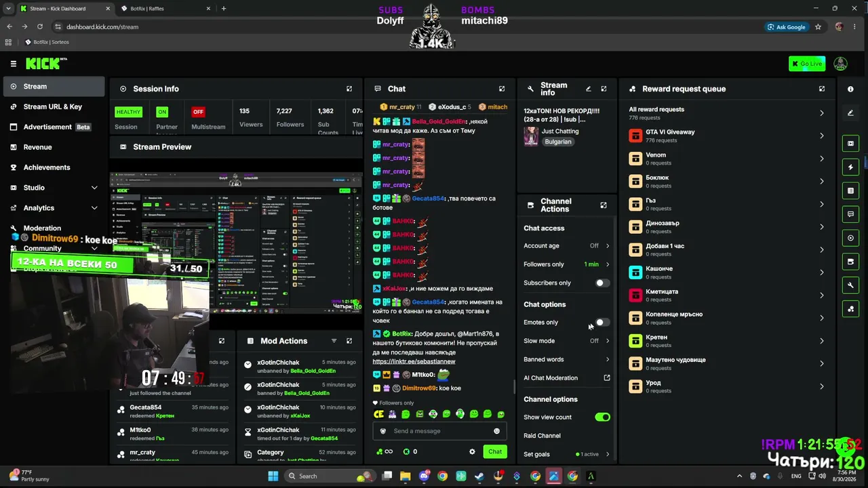Screen dimensions: 868x488
Task: Expand the Channel Actions panel to fullscreen
Action: pos(604,205)
